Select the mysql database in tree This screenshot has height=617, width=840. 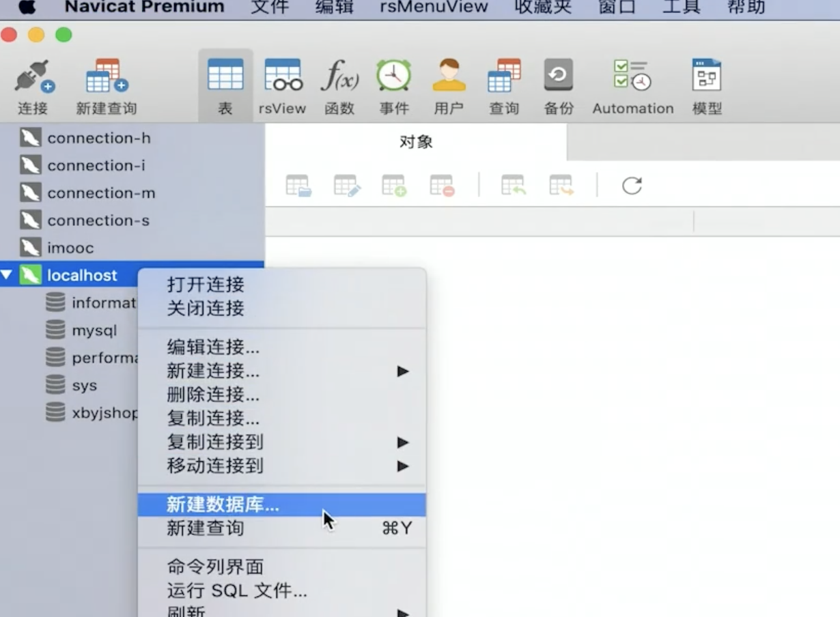pos(94,331)
